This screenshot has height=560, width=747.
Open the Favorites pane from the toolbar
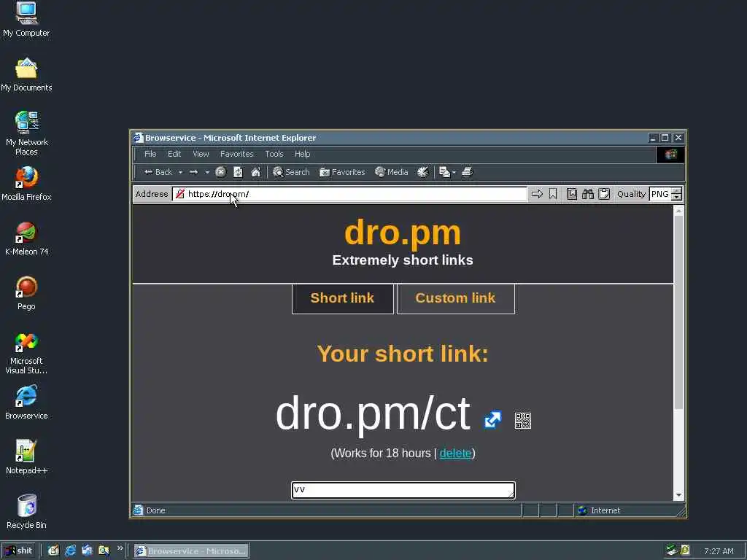coord(343,172)
